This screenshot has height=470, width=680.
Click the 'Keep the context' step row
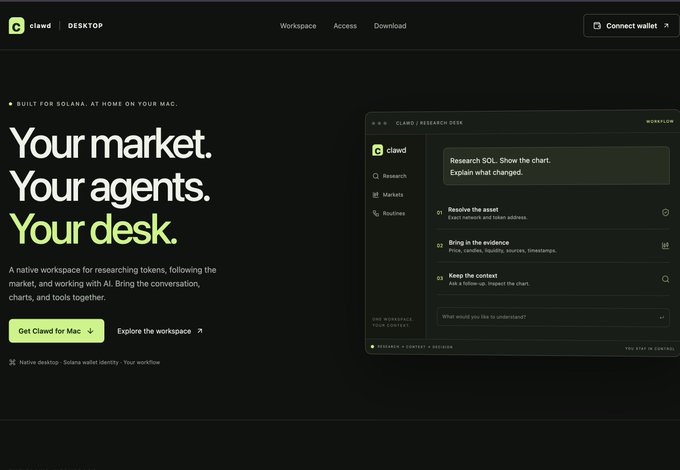[553, 279]
